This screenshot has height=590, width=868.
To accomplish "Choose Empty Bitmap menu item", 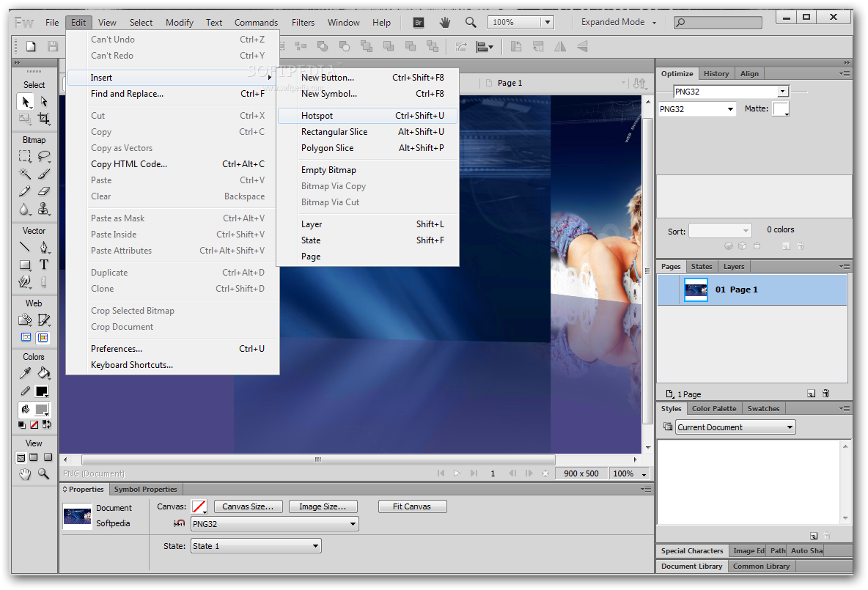I will click(x=369, y=170).
